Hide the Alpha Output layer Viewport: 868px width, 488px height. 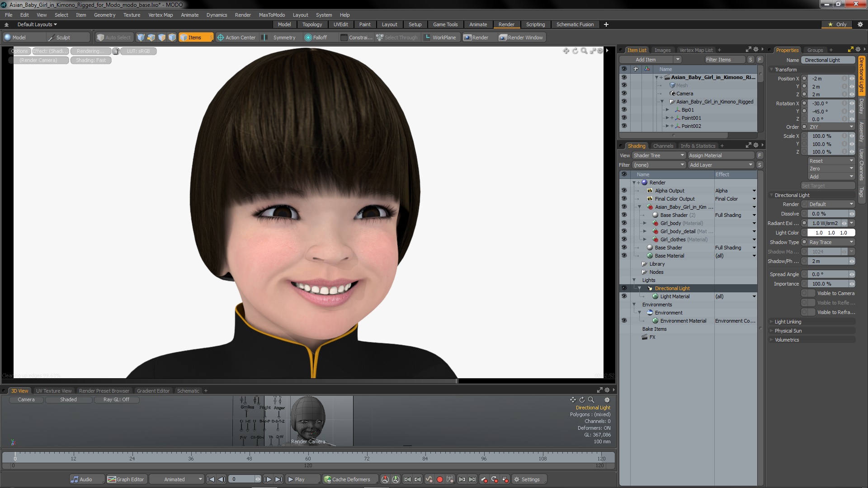pyautogui.click(x=624, y=191)
